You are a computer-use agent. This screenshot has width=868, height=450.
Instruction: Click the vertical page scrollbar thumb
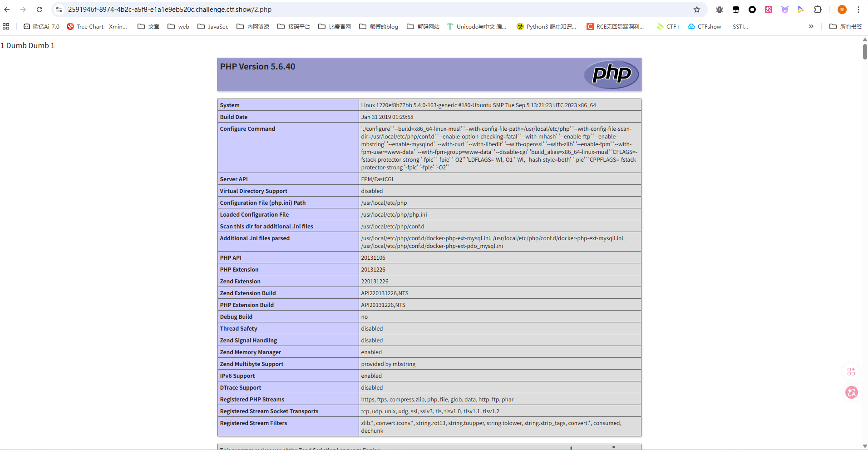click(x=865, y=51)
